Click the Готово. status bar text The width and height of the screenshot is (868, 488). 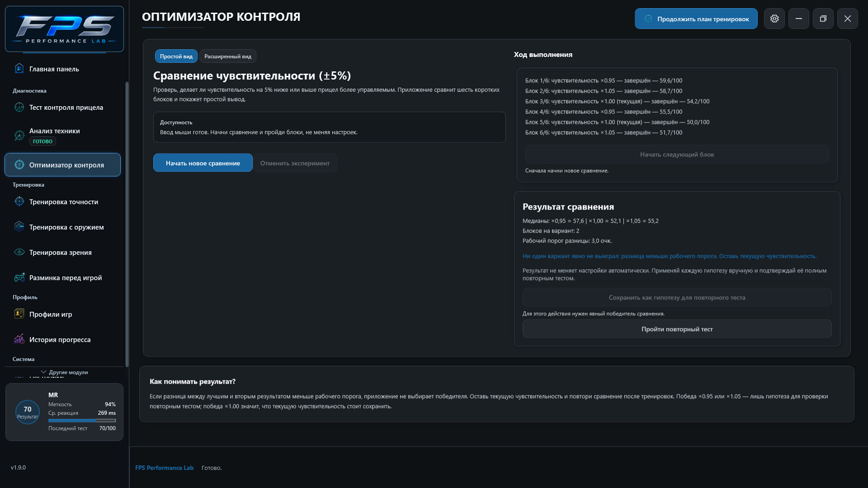(x=212, y=468)
